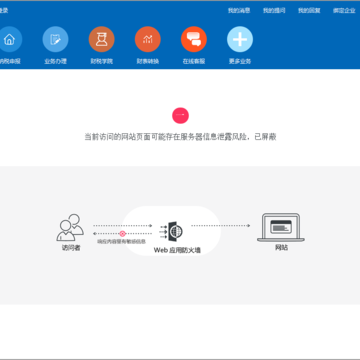This screenshot has width=360, height=360.
Task: Open 我的回复 link
Action: (x=309, y=11)
